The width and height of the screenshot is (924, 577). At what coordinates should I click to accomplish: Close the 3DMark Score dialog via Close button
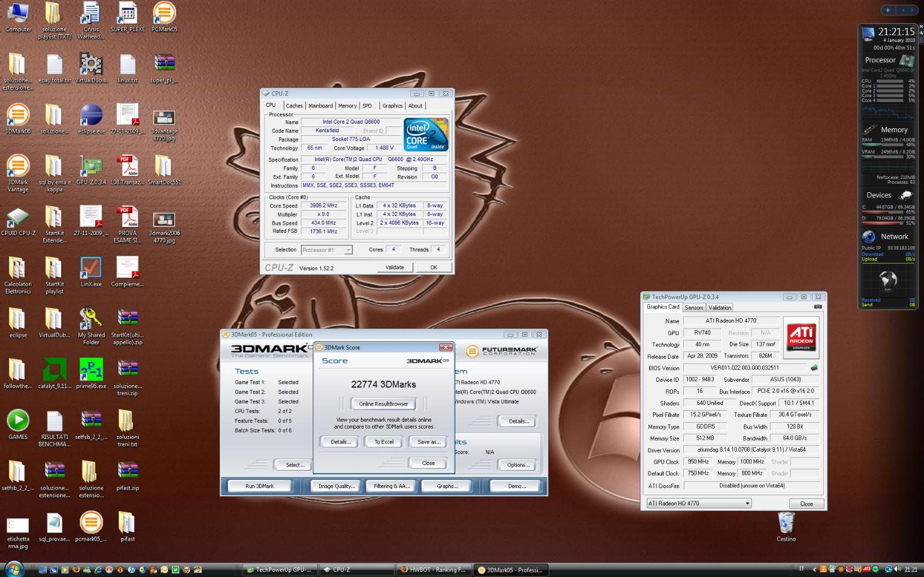point(428,463)
